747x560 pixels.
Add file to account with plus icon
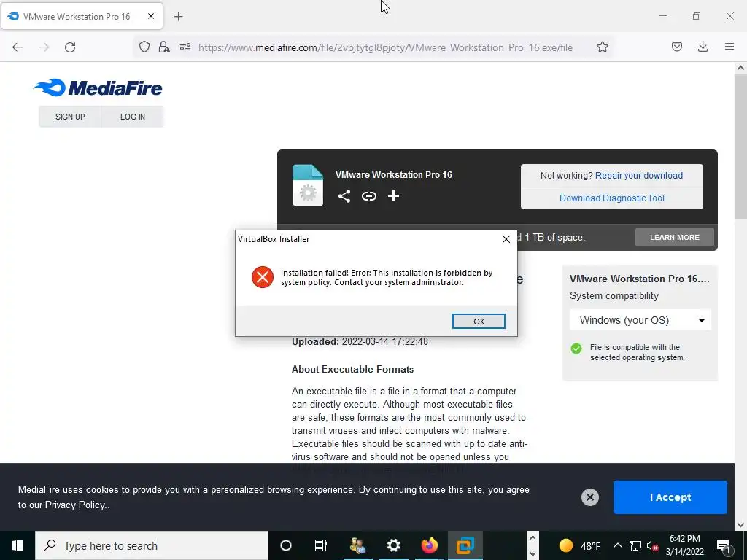coord(393,196)
